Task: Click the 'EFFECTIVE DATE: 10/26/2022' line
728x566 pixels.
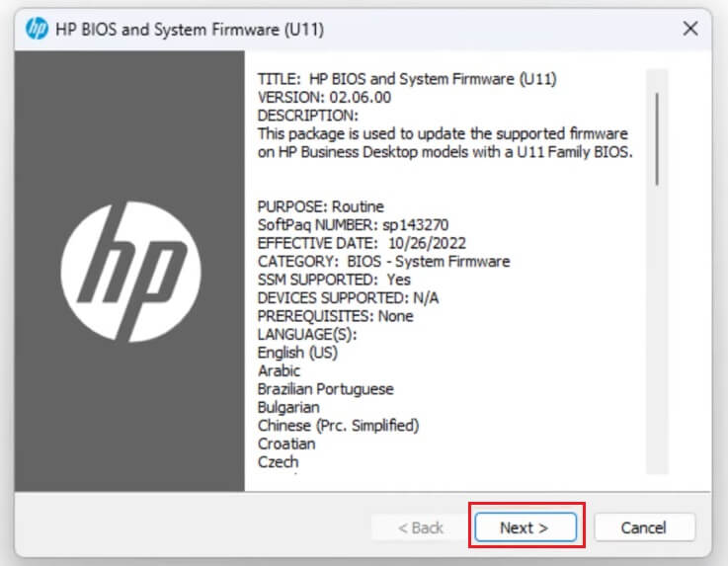Action: 362,243
